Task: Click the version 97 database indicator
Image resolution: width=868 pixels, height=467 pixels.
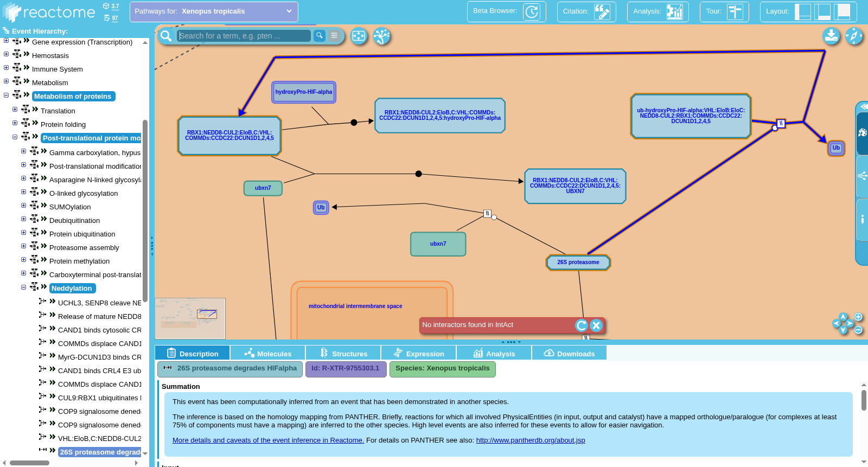Action: pyautogui.click(x=111, y=18)
